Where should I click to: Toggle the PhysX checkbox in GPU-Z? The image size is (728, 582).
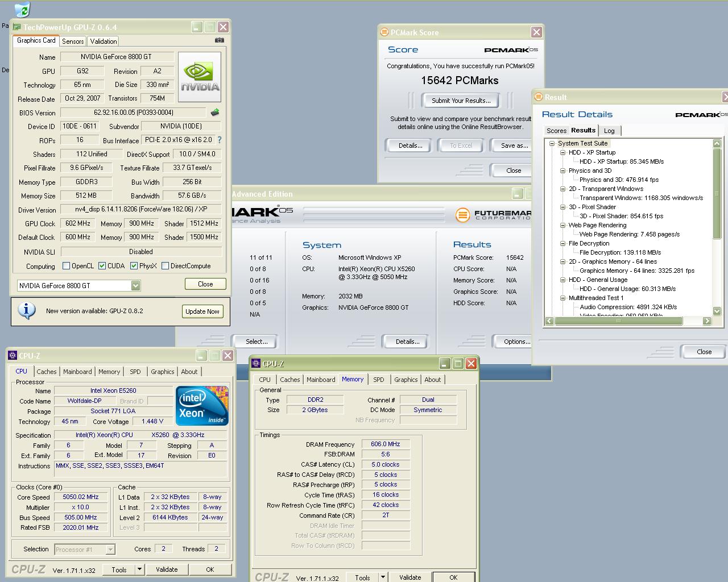(134, 265)
